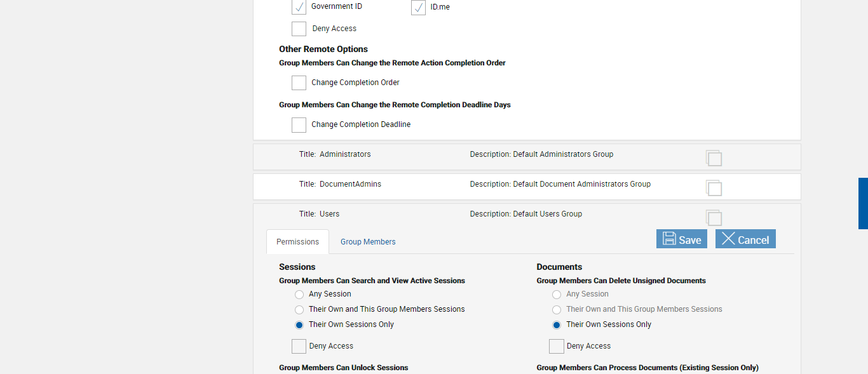
Task: Choose Their Own and This Group Members Sessions for Sessions
Action: click(299, 310)
